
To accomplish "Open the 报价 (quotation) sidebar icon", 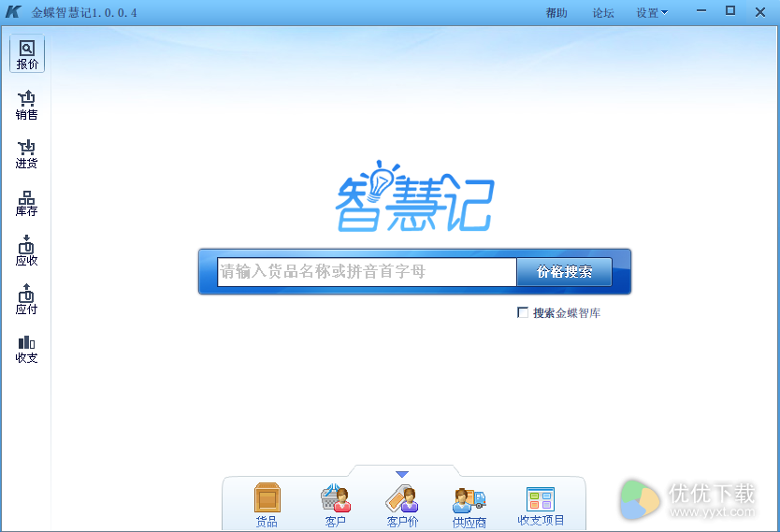I will point(27,53).
